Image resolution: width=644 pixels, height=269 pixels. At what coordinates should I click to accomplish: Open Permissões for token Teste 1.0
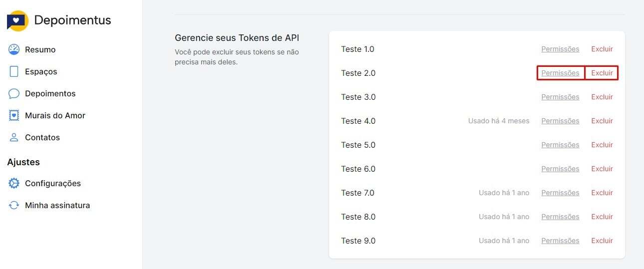point(560,49)
